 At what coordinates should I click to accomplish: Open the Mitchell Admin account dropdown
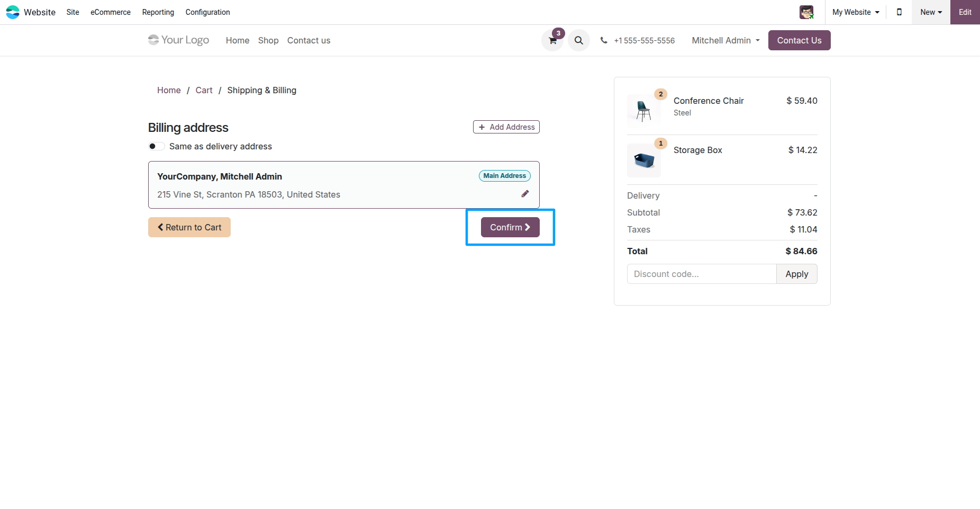tap(724, 40)
